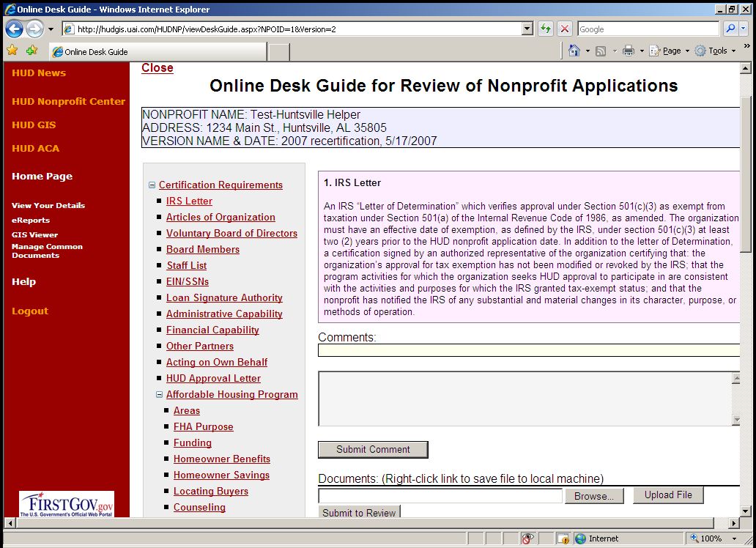Click the Articles of Organization link
756x548 pixels.
pyautogui.click(x=220, y=218)
